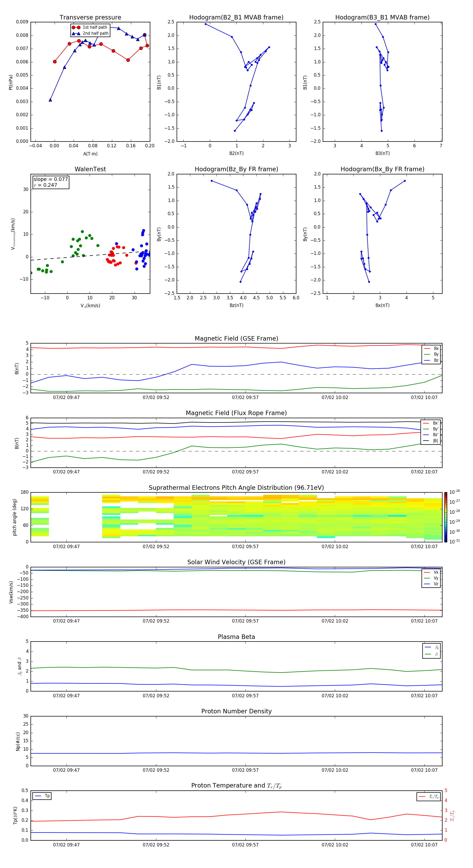Viewport: 473px width, 868px height.
Task: Click 'Bz' in the GSE magnetic legend
Action: pyautogui.click(x=436, y=360)
